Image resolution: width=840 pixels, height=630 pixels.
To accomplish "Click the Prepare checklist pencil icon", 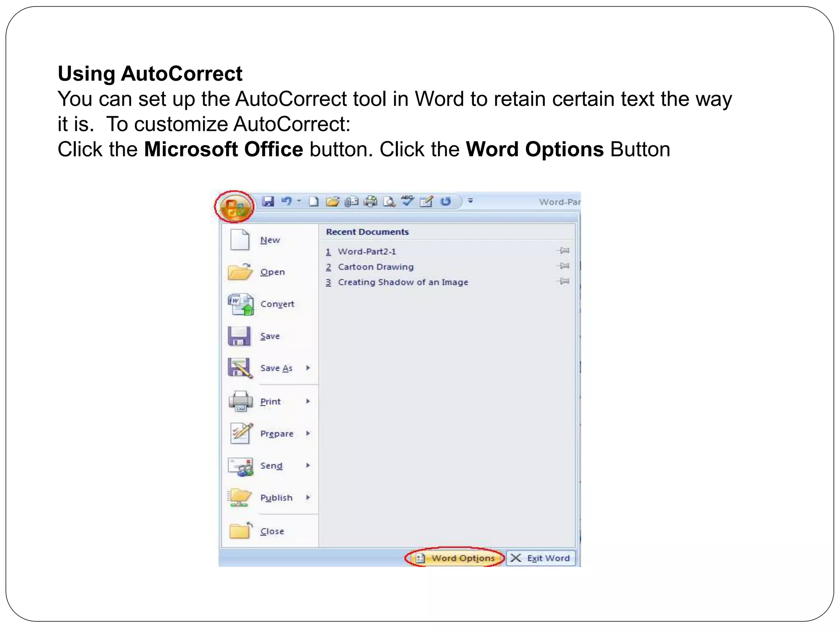I will pos(241,433).
